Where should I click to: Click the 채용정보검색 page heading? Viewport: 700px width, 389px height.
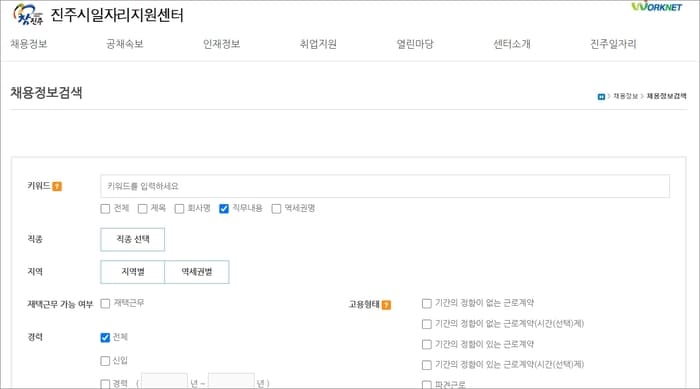(46, 93)
